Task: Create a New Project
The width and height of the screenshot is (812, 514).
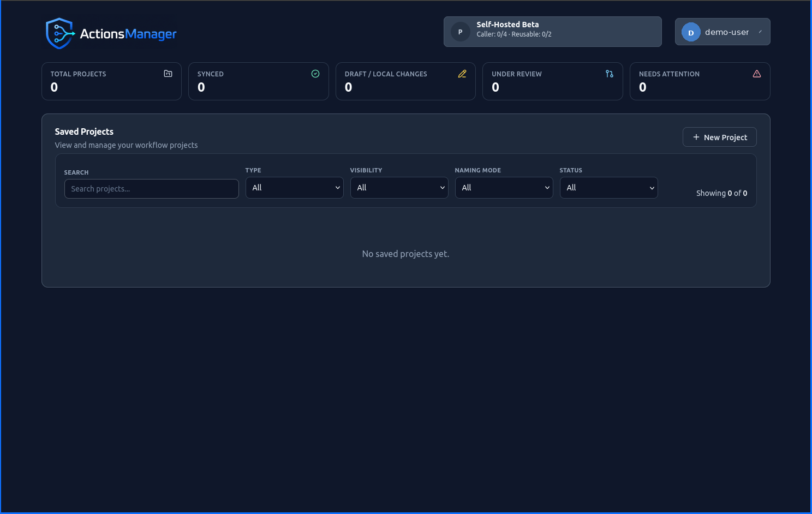Action: (720, 137)
